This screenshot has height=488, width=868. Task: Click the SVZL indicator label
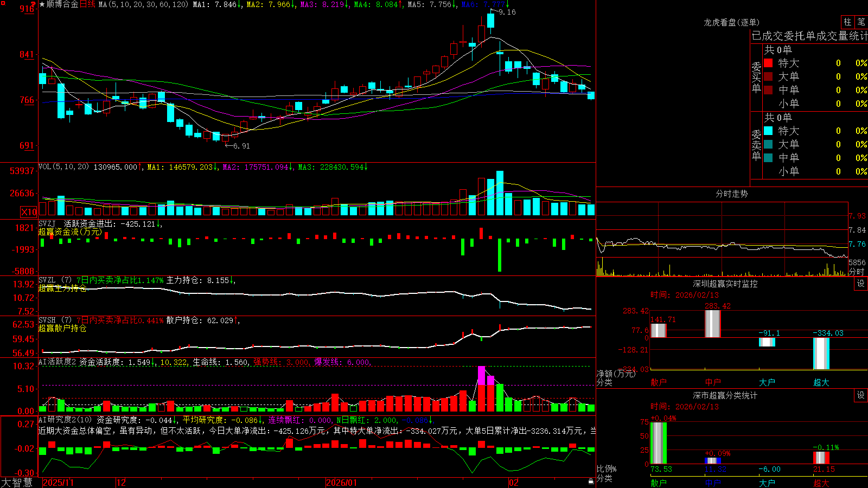tap(47, 280)
